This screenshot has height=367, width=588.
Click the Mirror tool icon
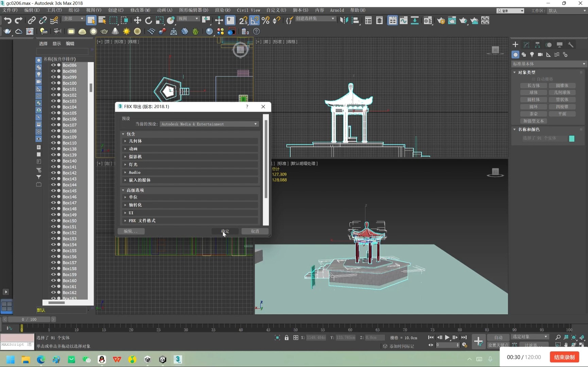click(x=344, y=20)
